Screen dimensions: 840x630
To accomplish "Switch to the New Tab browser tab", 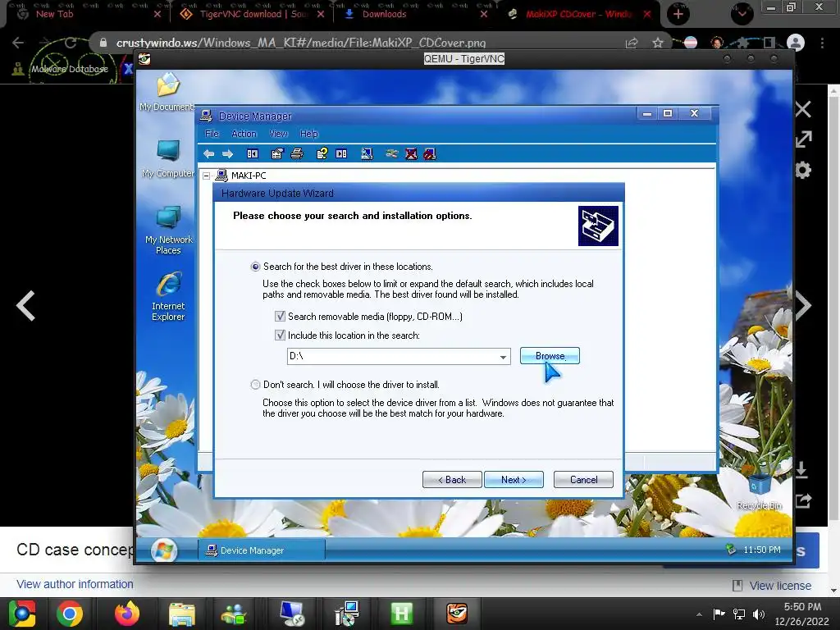I will [x=89, y=14].
